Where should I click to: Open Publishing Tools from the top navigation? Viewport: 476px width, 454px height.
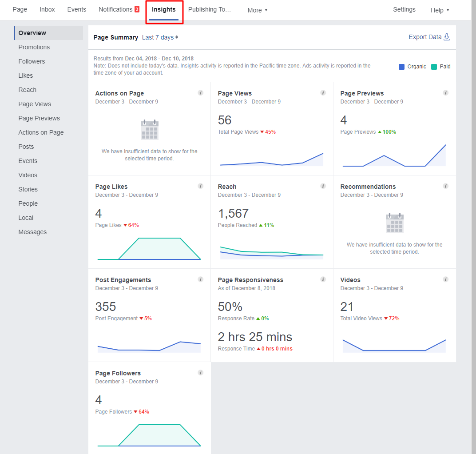[x=210, y=9]
